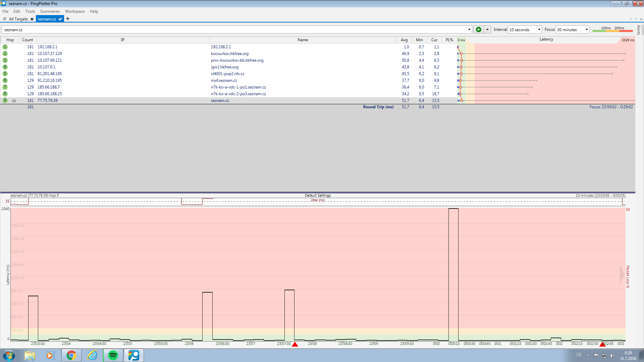Click the checkmark on the seznam.cz tab
The width and height of the screenshot is (644, 362).
60,19
